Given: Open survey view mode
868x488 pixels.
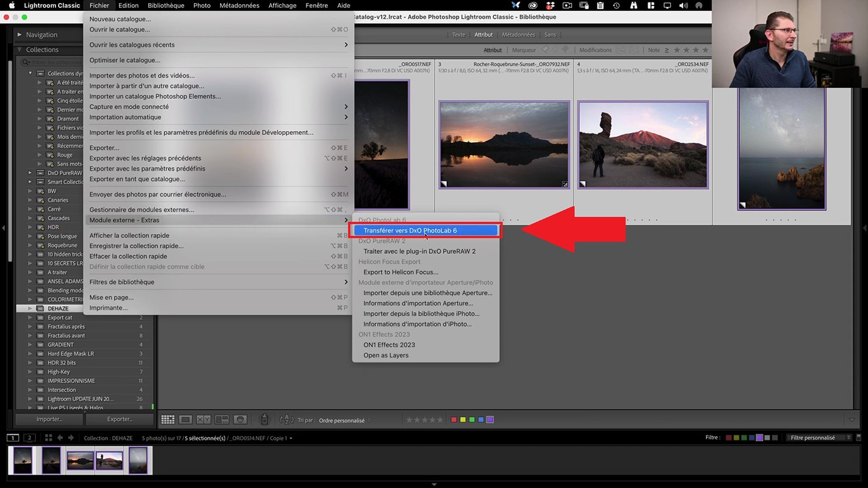Looking at the screenshot, I should [x=222, y=420].
